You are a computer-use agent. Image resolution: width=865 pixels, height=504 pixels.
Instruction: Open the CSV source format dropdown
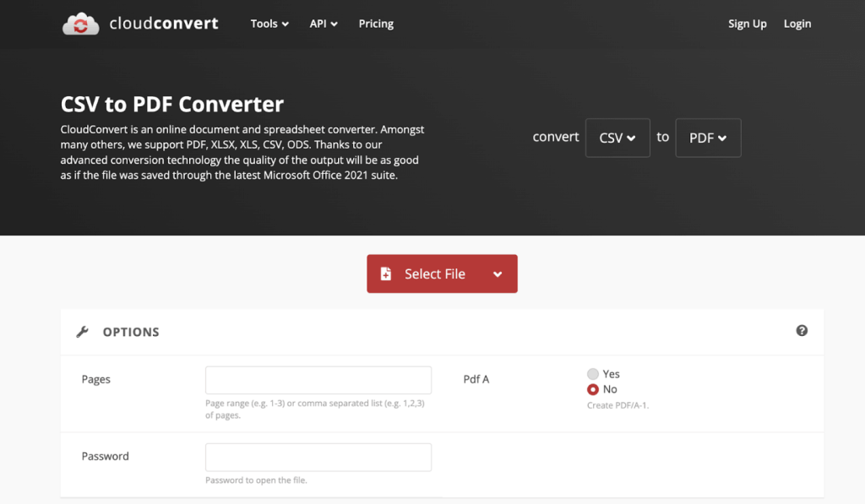617,137
